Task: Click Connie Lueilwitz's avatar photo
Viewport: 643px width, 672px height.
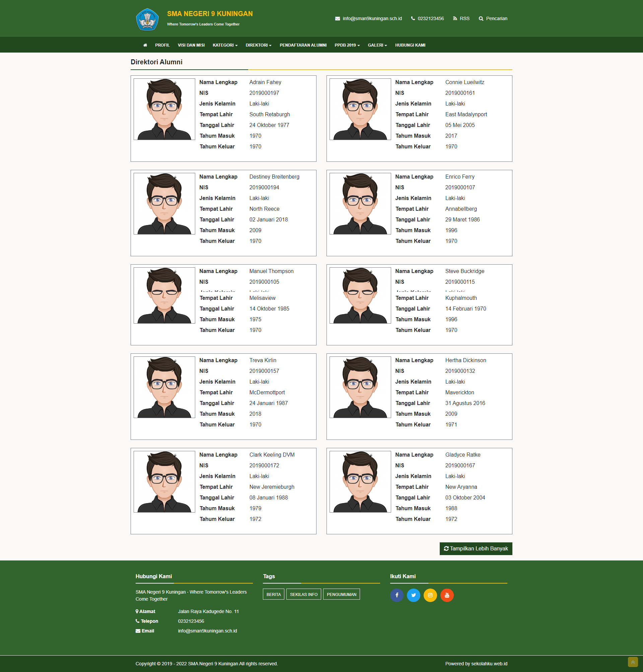Action: pyautogui.click(x=360, y=109)
